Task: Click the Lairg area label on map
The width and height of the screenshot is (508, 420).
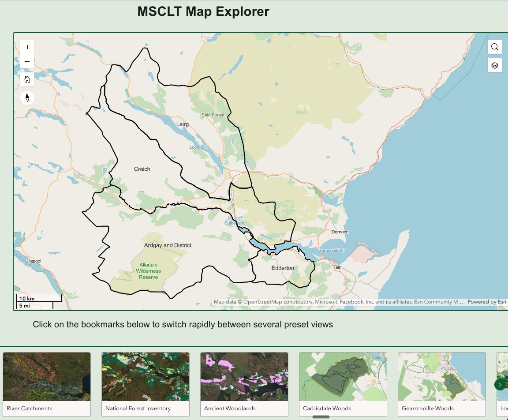Action: click(x=183, y=124)
